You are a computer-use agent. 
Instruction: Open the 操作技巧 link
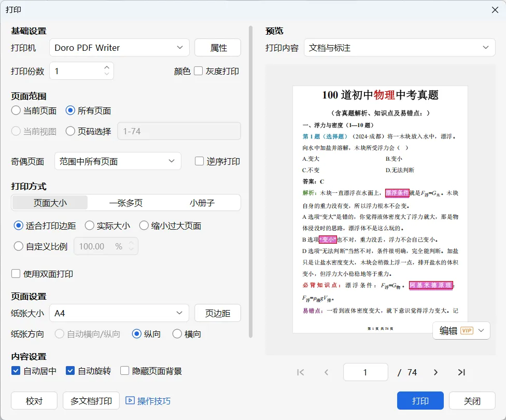[x=153, y=401]
